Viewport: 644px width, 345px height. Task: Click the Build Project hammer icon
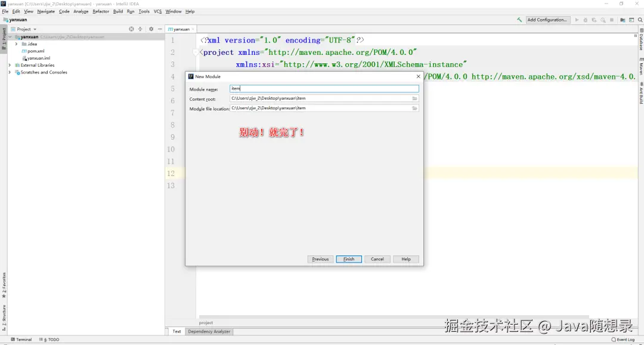[519, 20]
